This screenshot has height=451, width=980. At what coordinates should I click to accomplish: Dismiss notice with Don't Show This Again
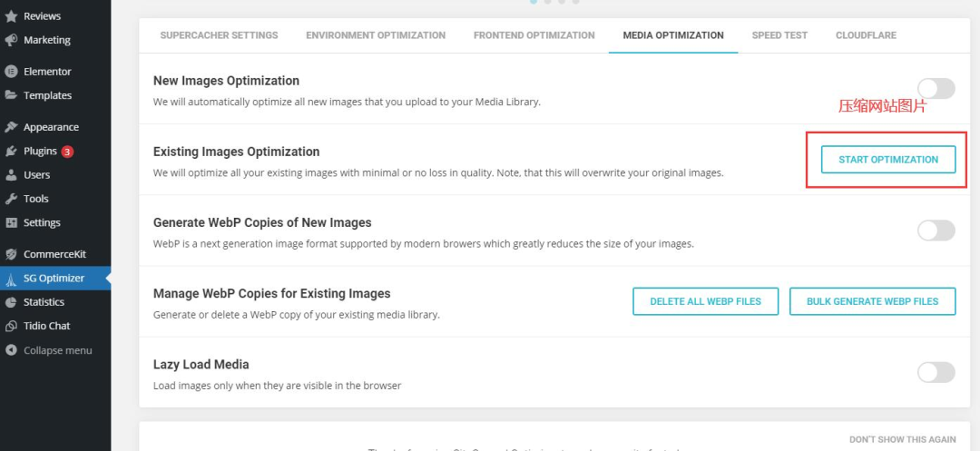coord(901,439)
